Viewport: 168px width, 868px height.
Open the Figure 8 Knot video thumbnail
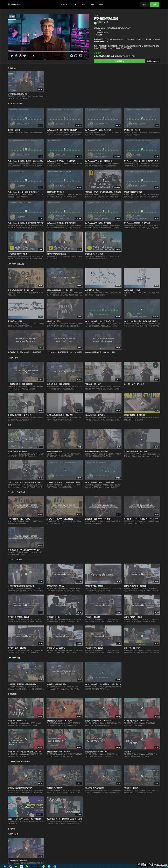point(65,309)
